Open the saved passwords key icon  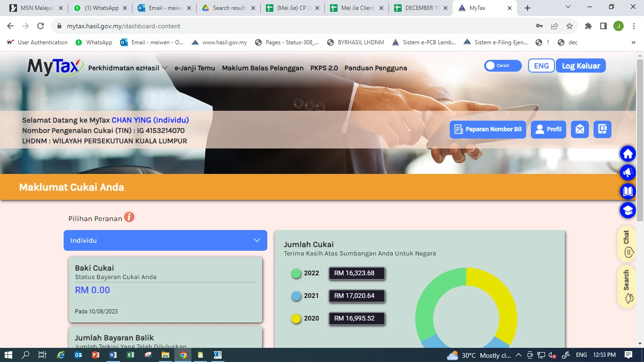pyautogui.click(x=539, y=26)
